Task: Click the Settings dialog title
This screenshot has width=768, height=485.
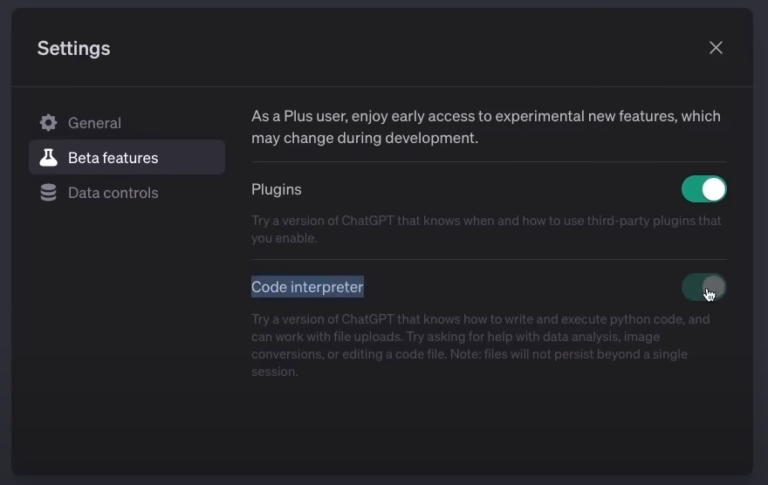Action: click(x=74, y=48)
